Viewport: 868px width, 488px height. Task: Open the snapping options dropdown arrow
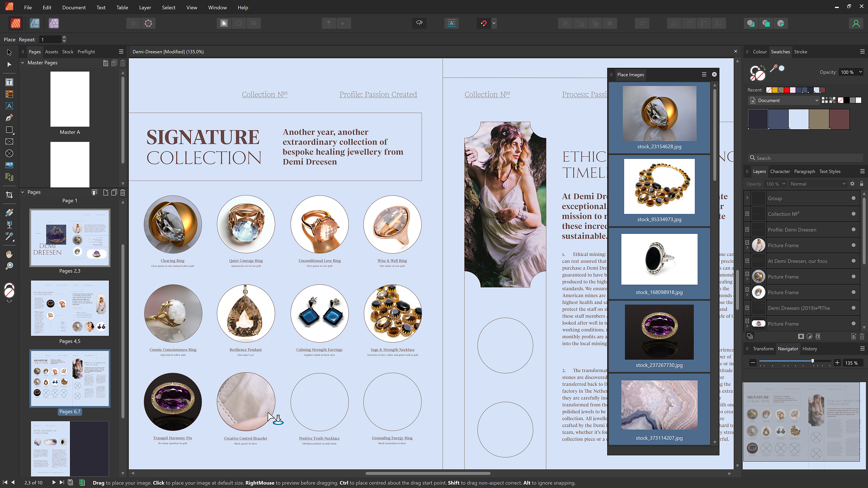pyautogui.click(x=494, y=23)
